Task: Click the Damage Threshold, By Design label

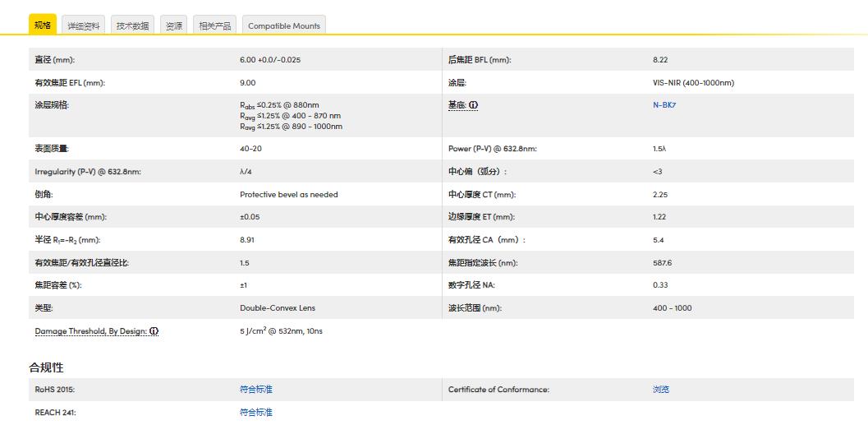Action: 90,331
